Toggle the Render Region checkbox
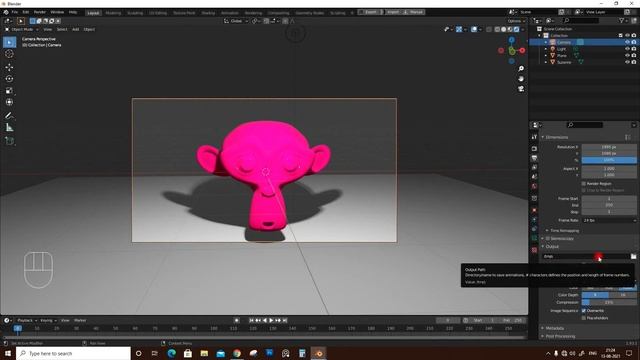 point(584,184)
